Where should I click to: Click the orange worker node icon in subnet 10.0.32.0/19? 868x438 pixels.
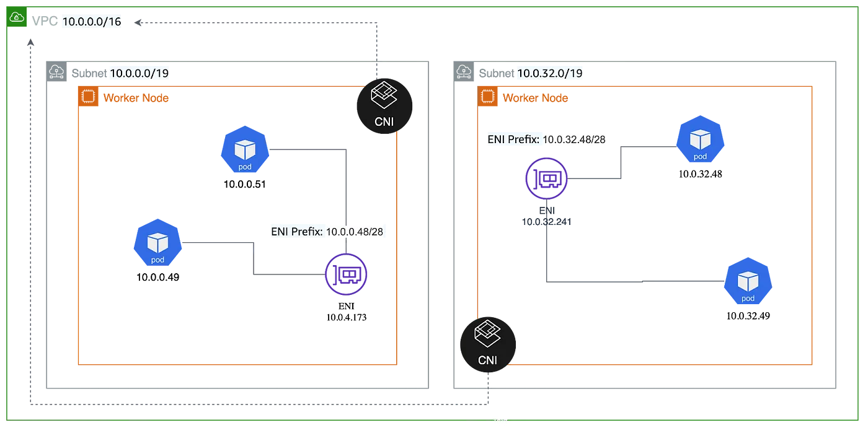pos(487,97)
